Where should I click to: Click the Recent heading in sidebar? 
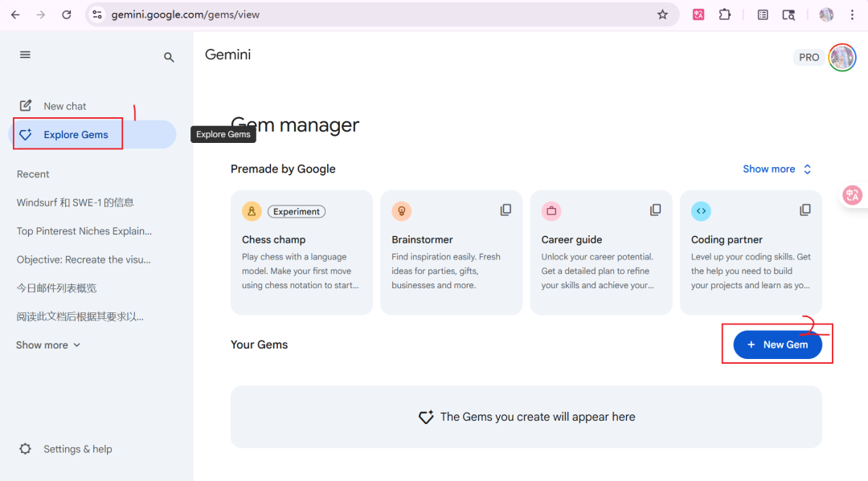[33, 174]
